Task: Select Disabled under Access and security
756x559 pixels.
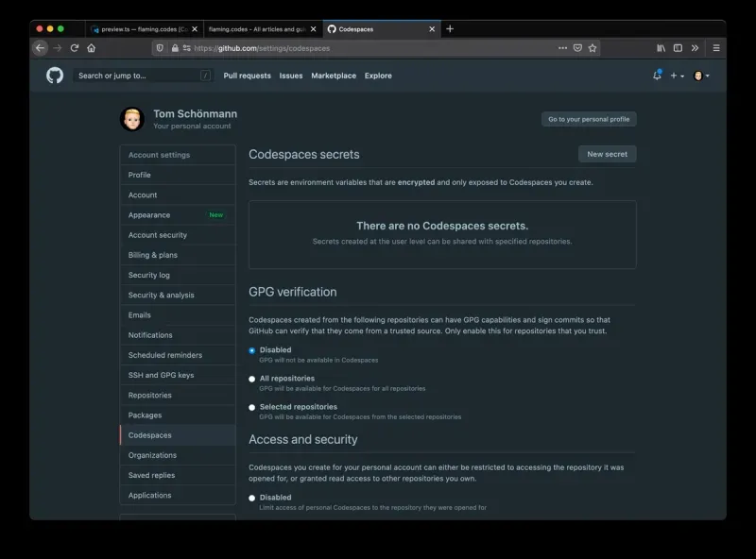Action: pos(251,498)
